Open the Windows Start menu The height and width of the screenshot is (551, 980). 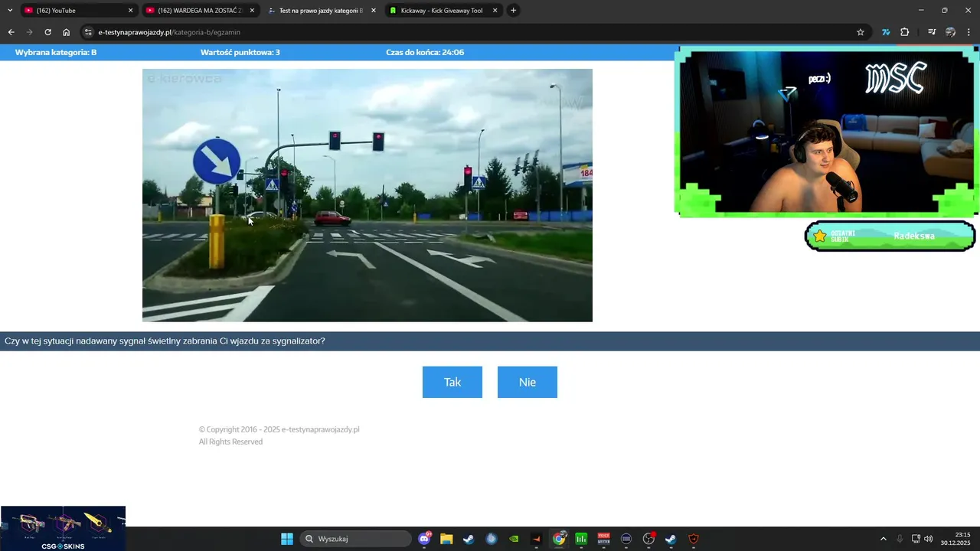click(x=287, y=539)
